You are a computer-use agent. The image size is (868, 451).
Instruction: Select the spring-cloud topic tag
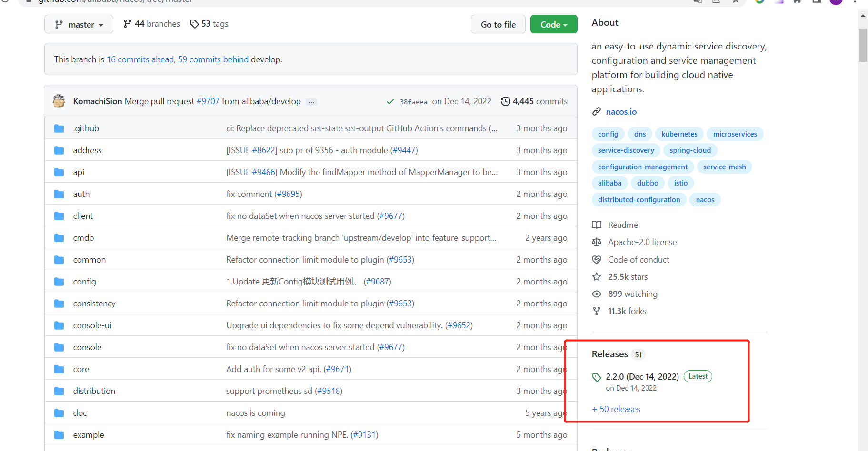pyautogui.click(x=690, y=150)
